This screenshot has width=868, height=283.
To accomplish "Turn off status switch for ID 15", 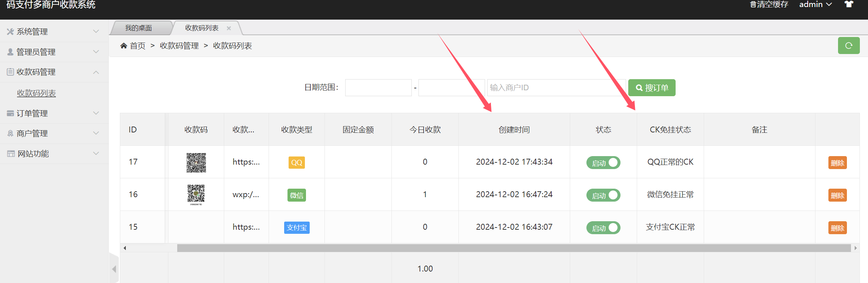I will [603, 228].
